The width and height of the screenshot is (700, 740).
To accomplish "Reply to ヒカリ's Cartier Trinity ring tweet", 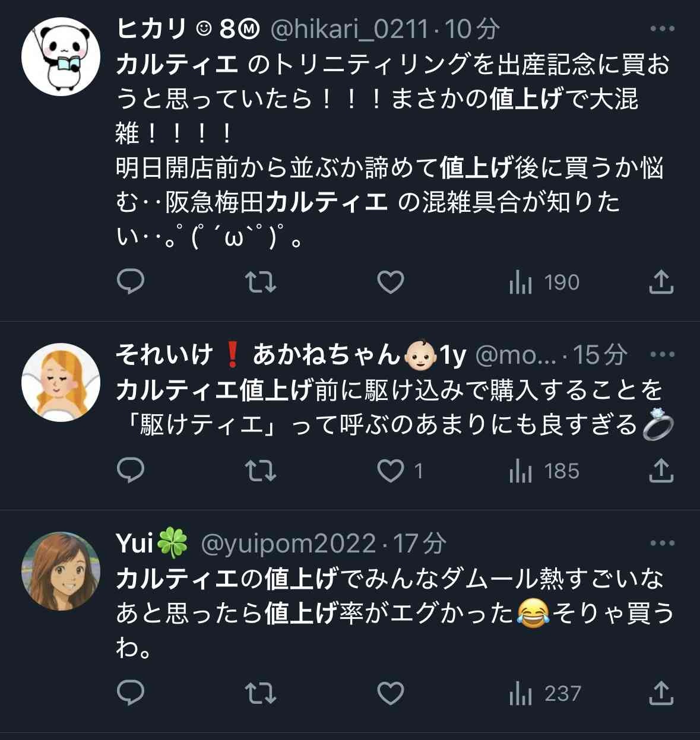I will click(131, 282).
